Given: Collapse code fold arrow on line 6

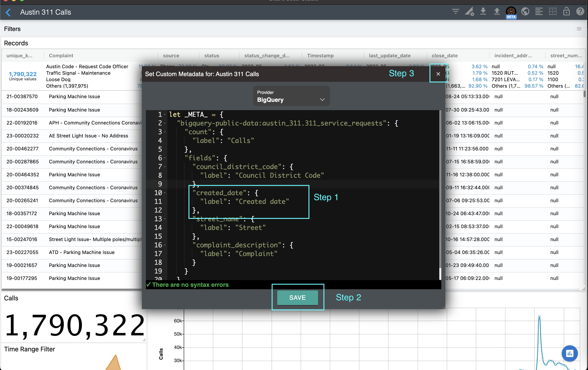Looking at the screenshot, I should pyautogui.click(x=165, y=158).
